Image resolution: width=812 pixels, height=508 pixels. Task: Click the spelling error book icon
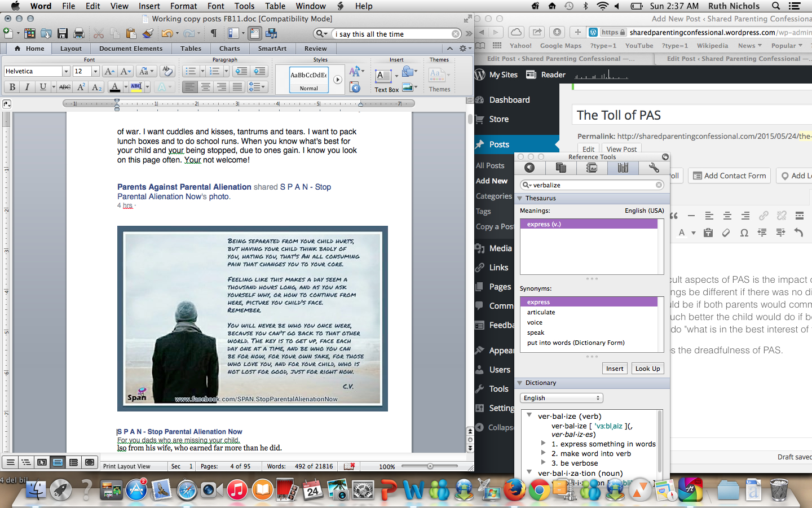click(350, 466)
